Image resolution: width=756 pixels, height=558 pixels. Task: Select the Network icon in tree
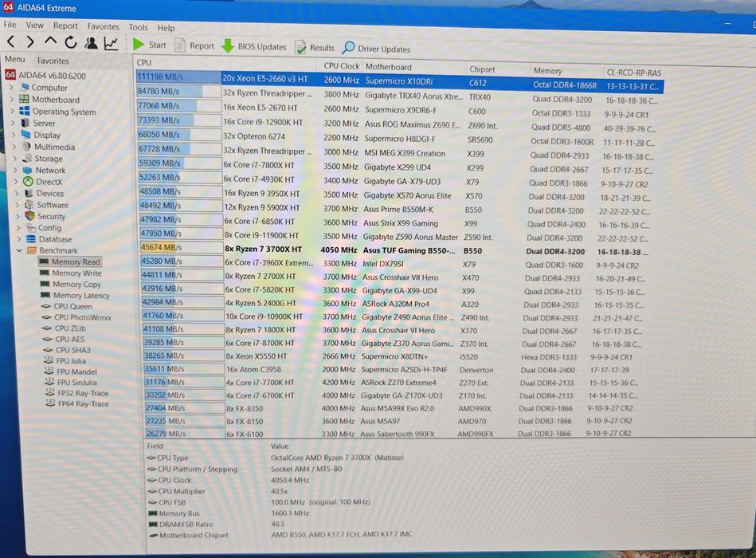coord(28,170)
